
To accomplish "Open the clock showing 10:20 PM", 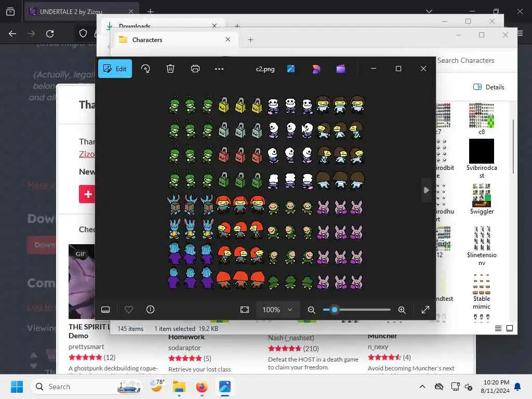I will [x=495, y=387].
